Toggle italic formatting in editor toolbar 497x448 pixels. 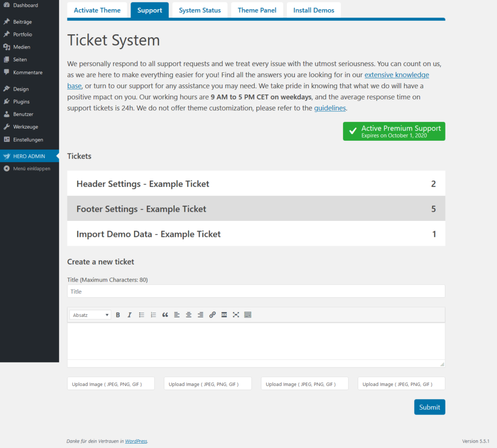click(x=129, y=315)
